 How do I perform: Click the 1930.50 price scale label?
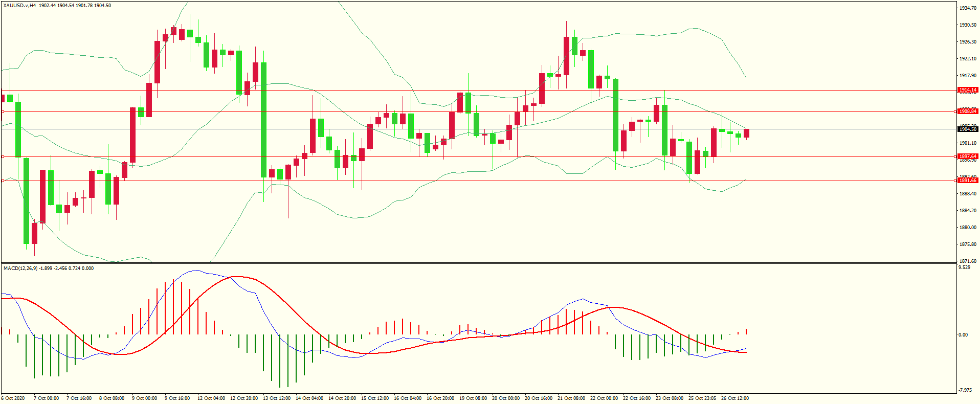(968, 25)
